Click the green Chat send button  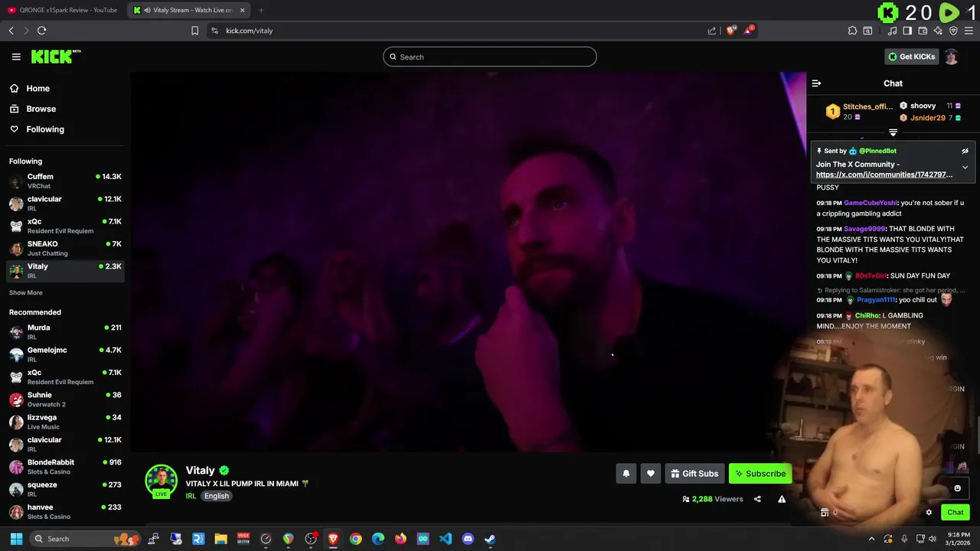coord(955,513)
